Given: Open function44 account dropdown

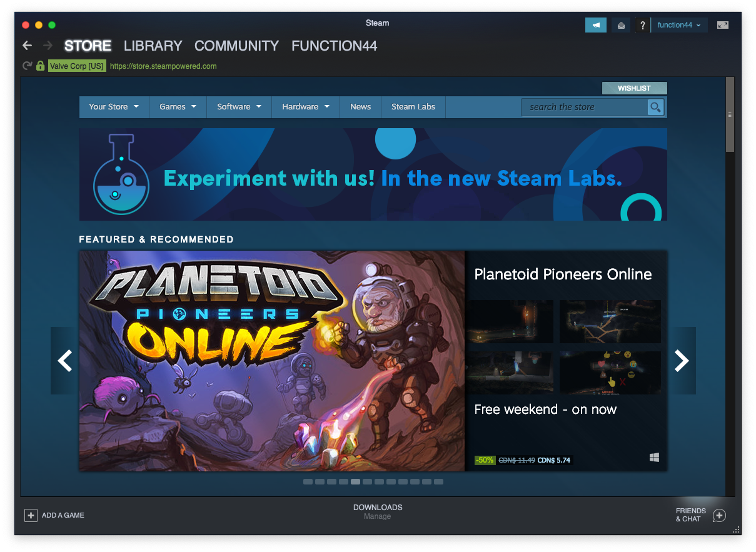Looking at the screenshot, I should [679, 25].
